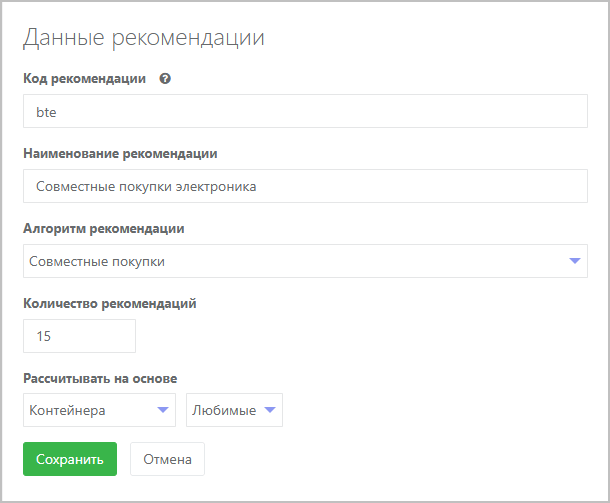Click the arrow icon next to Контейнера
Image resolution: width=610 pixels, height=503 pixels.
click(x=162, y=410)
